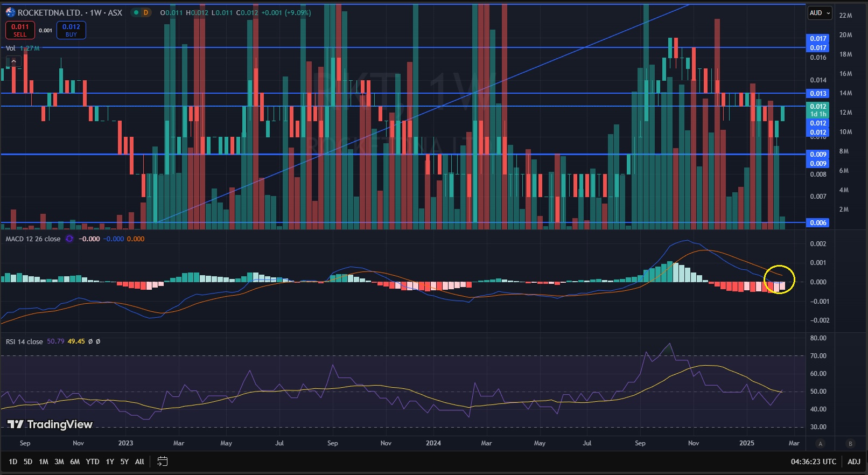Set time range to 5D
This screenshot has width=868, height=475.
28,462
